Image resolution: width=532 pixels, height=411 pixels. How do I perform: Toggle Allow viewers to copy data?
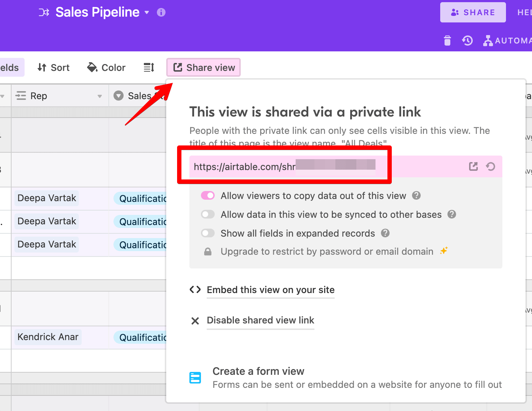tap(208, 196)
